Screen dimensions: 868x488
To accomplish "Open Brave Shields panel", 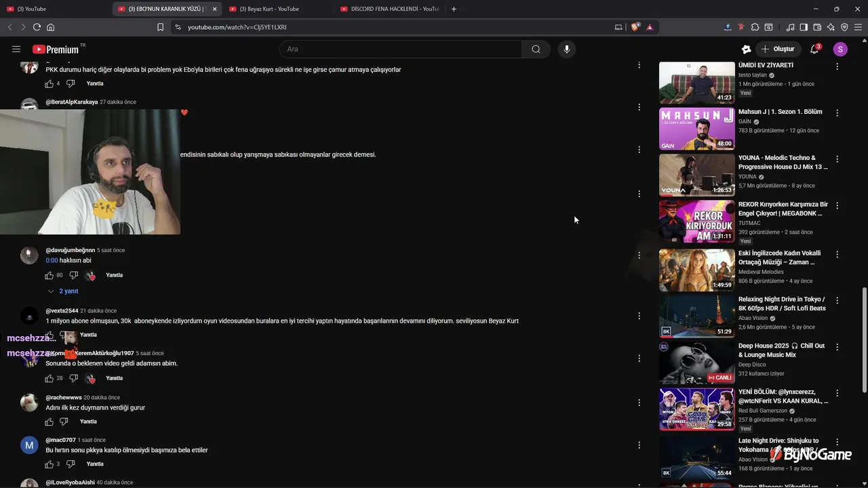I will click(x=635, y=27).
